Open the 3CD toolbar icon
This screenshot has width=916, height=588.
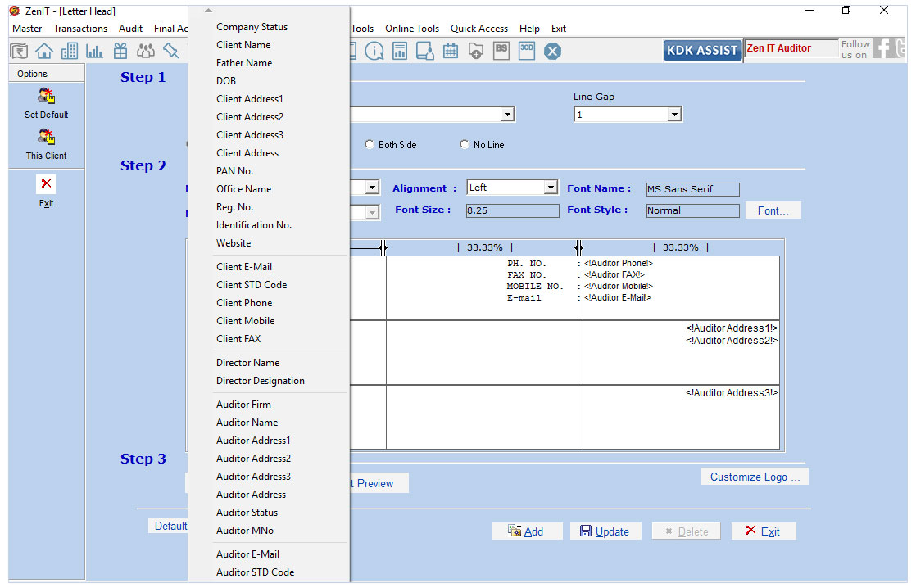527,50
